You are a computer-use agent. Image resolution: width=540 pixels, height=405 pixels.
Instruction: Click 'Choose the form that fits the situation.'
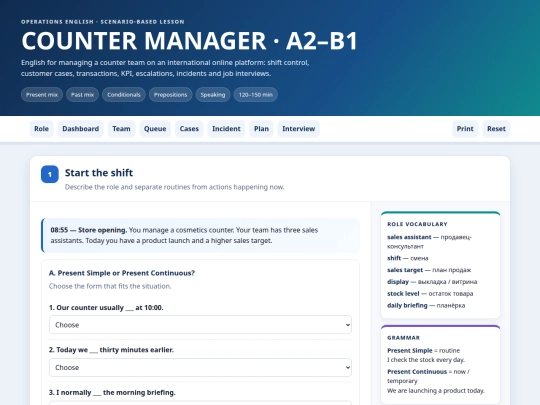pos(110,286)
